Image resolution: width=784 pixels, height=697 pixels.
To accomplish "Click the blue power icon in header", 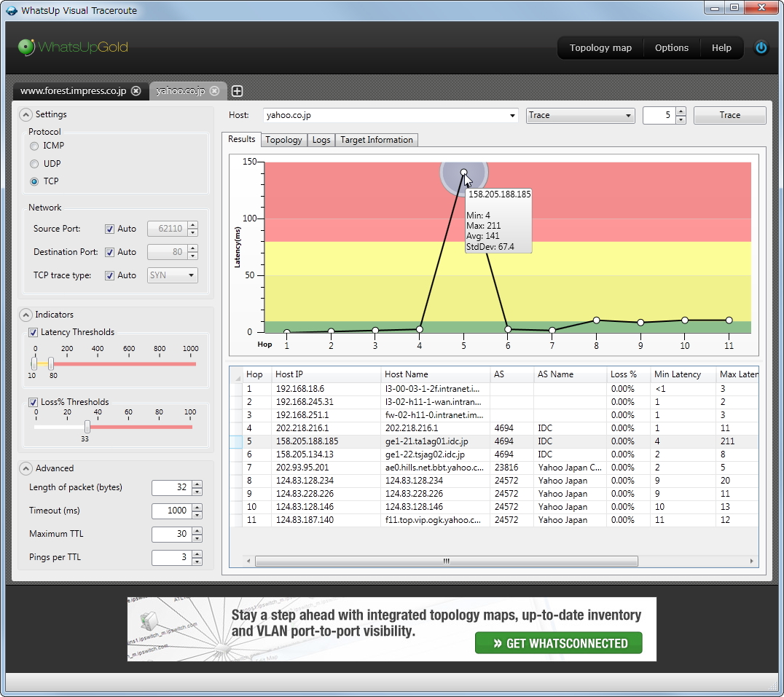I will coord(761,47).
